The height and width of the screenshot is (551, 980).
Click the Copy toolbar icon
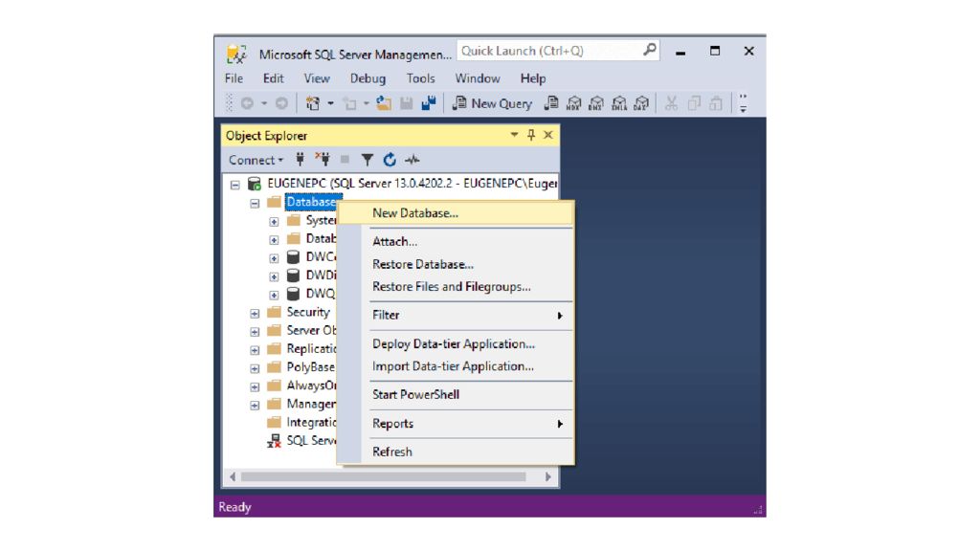coord(694,103)
